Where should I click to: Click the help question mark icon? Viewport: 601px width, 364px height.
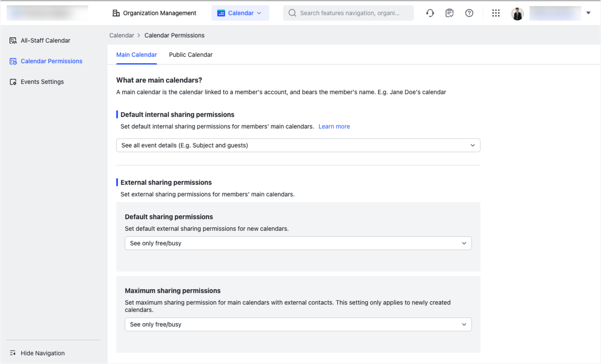coord(469,13)
